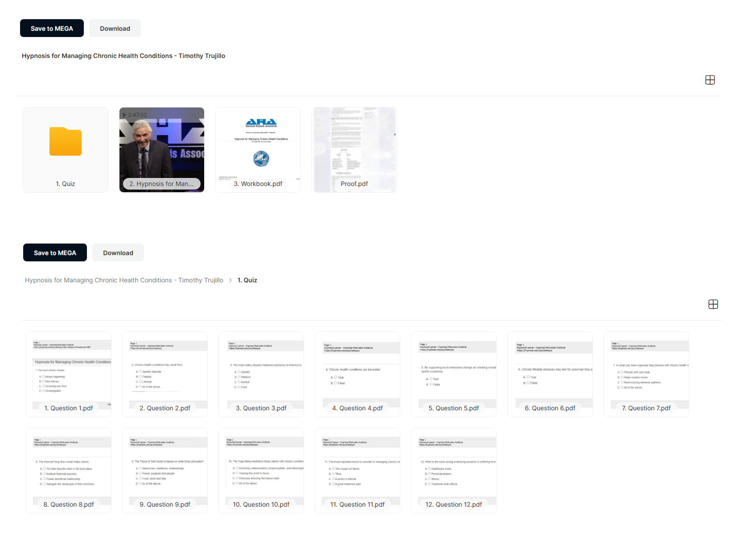Click the upper Download button
The image size is (756, 537).
(x=115, y=28)
